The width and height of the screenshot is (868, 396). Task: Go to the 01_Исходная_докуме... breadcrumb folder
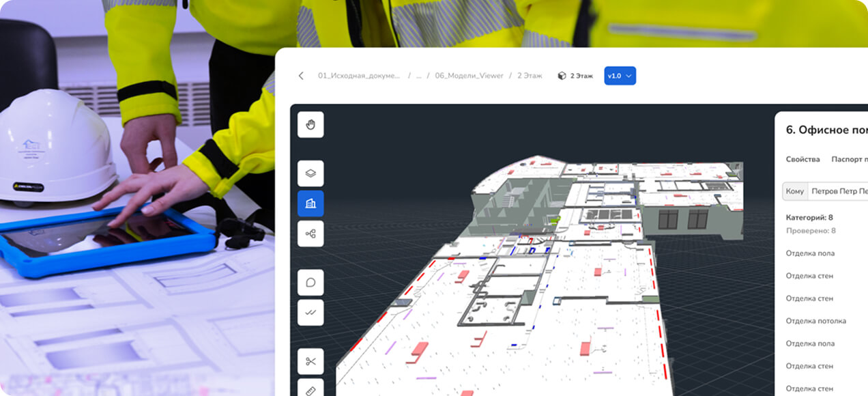tap(359, 76)
